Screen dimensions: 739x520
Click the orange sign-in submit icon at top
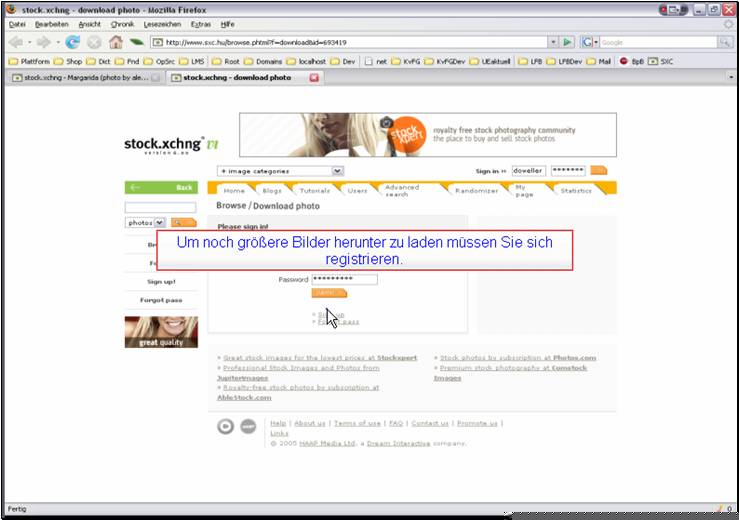pos(599,170)
